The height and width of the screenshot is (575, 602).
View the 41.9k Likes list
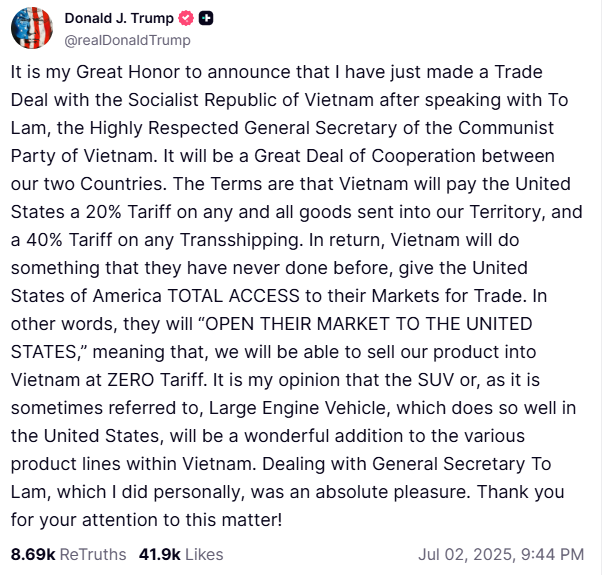tap(181, 554)
